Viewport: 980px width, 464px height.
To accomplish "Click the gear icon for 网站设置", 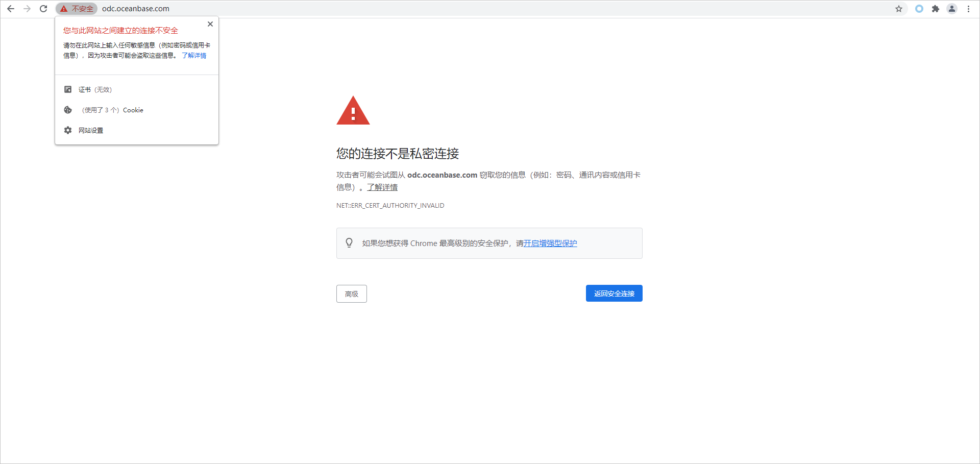I will 68,130.
